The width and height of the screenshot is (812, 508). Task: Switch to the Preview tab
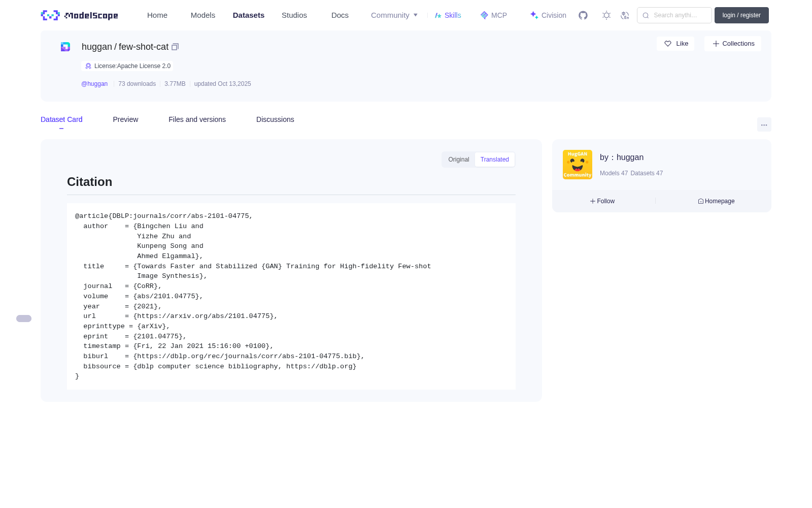tap(125, 119)
